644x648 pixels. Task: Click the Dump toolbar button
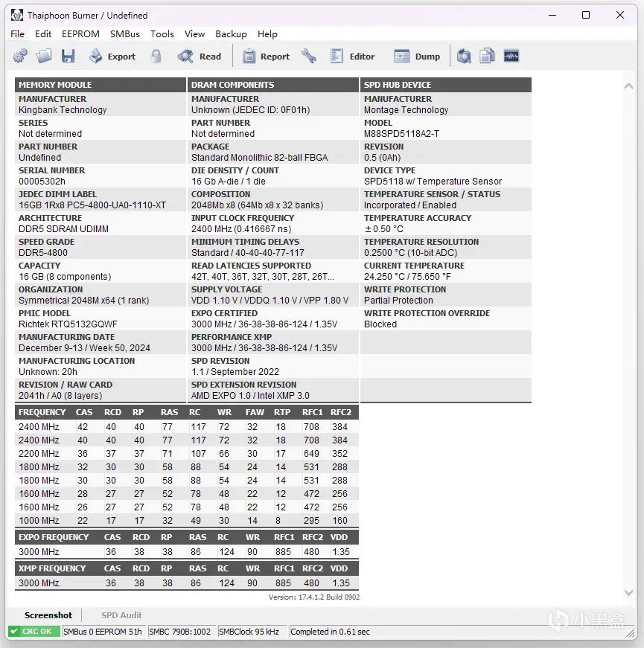tap(417, 56)
